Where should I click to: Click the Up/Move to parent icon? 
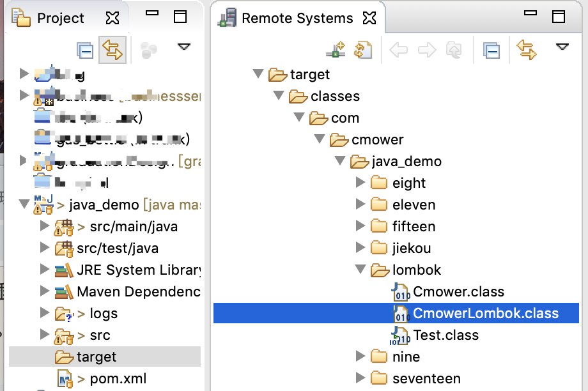(x=454, y=50)
